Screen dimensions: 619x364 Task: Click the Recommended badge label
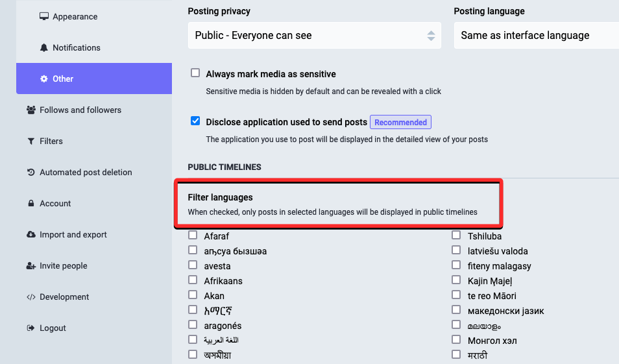[400, 122]
